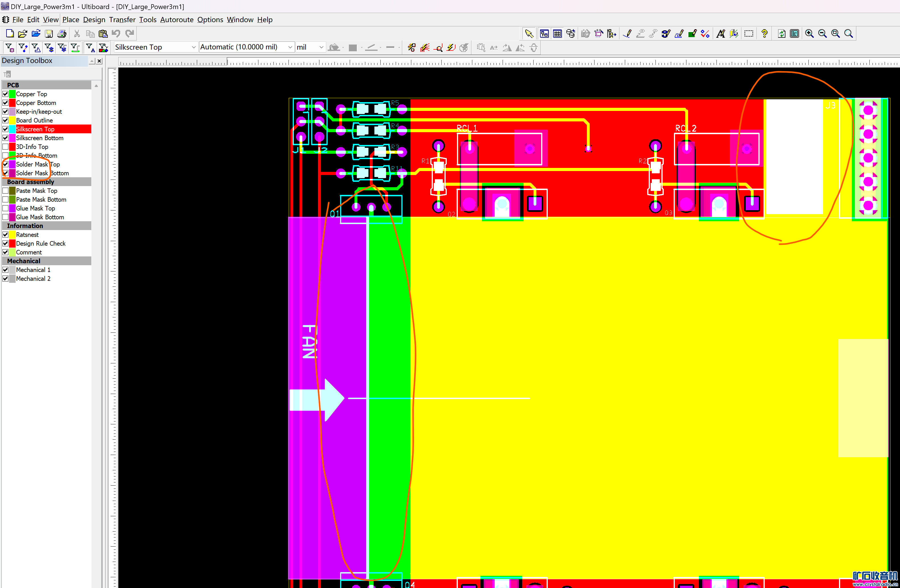Click the New file icon
Viewport: 900px width, 588px height.
click(x=10, y=34)
